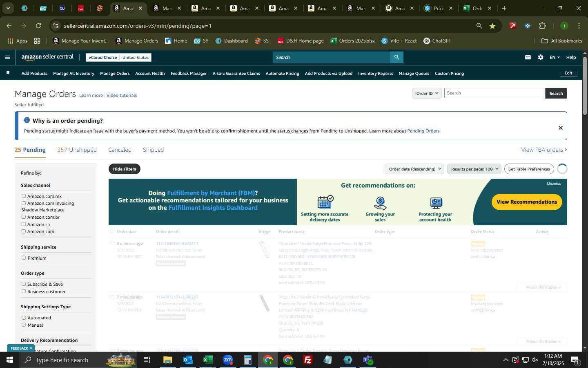Check the Amazon.ca sales channel filter
588x368 pixels.
coord(24,224)
